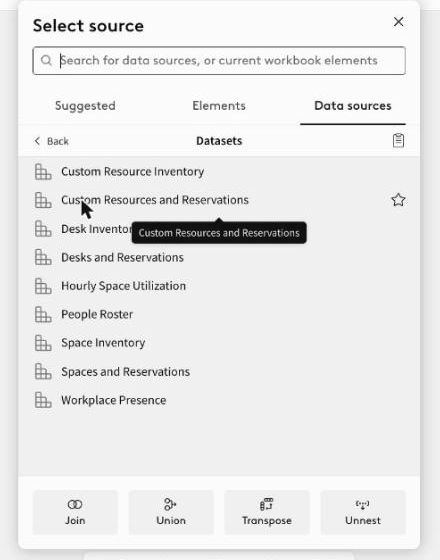
Task: Click the table icon beside Workplace Presence
Action: [43, 400]
